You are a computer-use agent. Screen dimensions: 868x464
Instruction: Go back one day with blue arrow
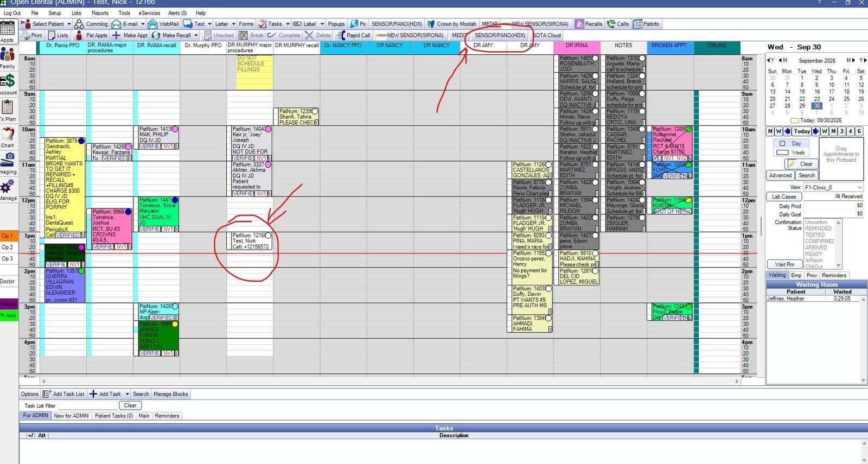pyautogui.click(x=787, y=131)
